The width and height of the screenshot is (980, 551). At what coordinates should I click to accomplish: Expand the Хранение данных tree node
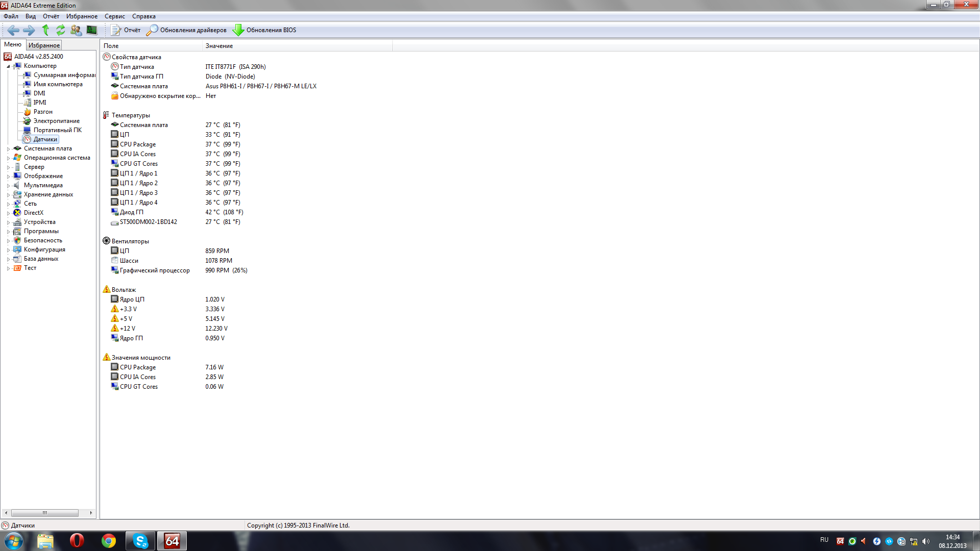click(x=8, y=195)
